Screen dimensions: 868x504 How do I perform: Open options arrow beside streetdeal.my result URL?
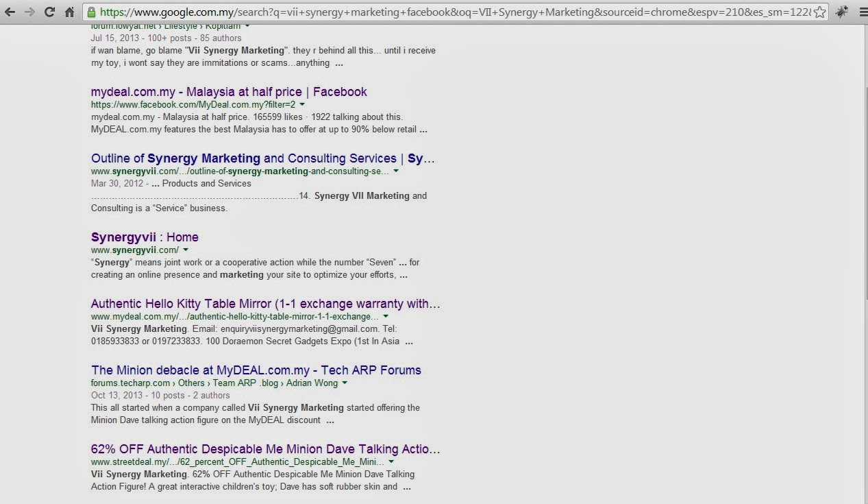pos(391,462)
